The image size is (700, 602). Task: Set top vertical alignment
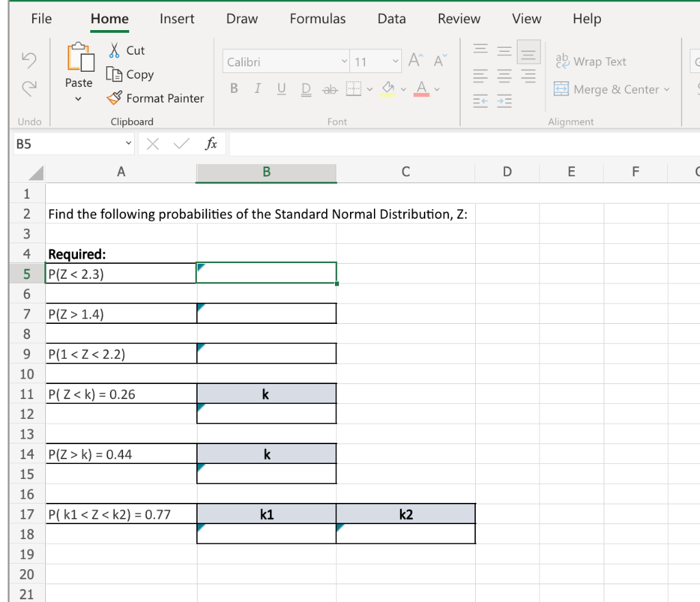tap(481, 49)
